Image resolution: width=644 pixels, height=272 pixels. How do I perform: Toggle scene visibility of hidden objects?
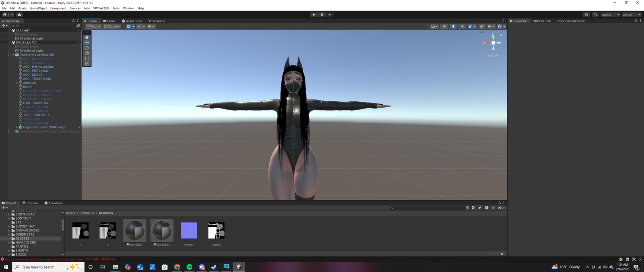tap(481, 27)
